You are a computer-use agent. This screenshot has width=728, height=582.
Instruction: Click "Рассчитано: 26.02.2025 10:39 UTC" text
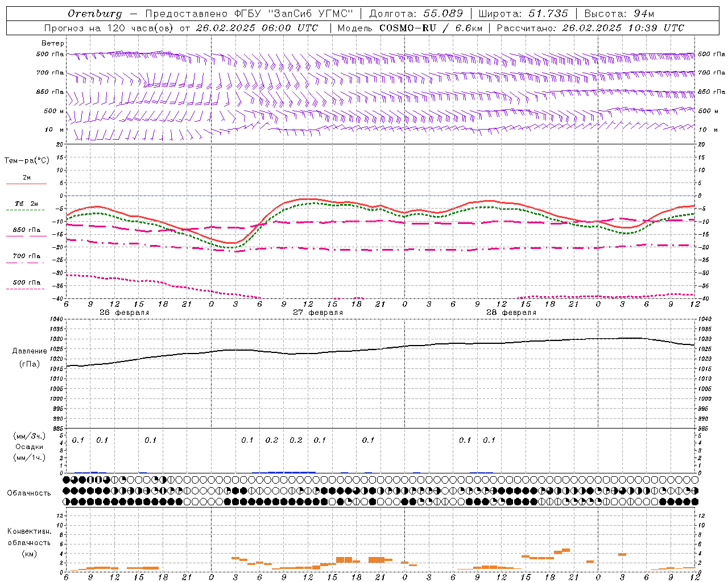coord(590,28)
